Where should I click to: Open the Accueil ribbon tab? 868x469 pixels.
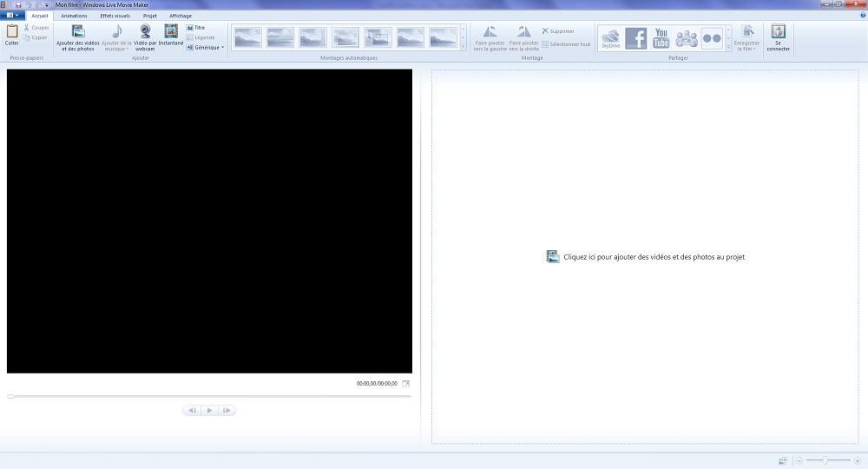pos(39,16)
